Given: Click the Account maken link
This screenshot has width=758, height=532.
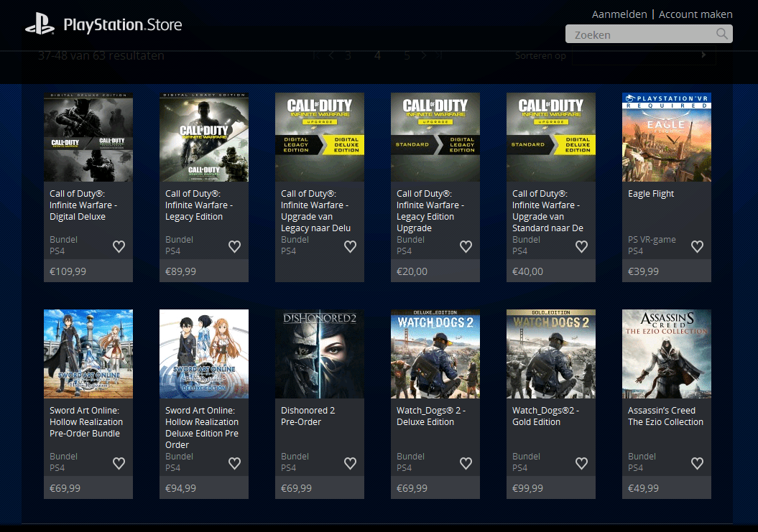Looking at the screenshot, I should (x=695, y=14).
